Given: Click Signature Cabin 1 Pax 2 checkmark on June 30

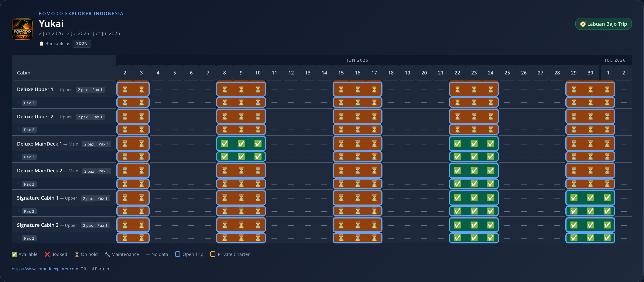Looking at the screenshot, I should pos(591,211).
